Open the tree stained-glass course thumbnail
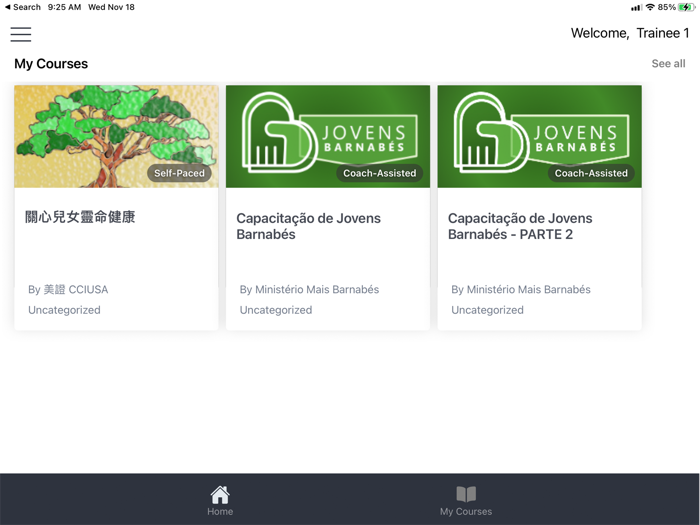The height and width of the screenshot is (525, 700). (x=116, y=136)
